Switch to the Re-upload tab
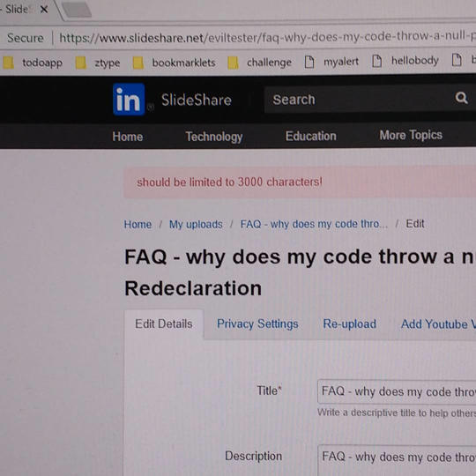The image size is (476, 476). [349, 324]
